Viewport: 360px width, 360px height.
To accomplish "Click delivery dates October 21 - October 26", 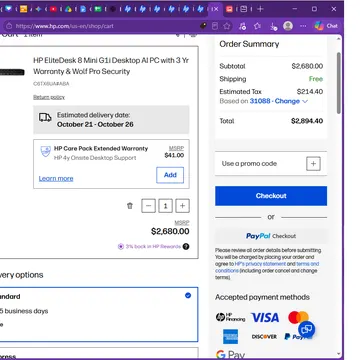I will pyautogui.click(x=95, y=124).
